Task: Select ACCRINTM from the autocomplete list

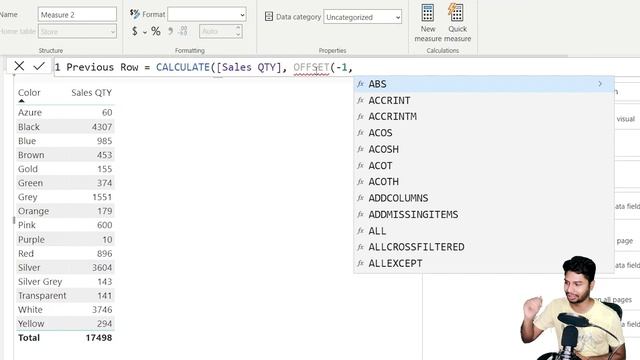Action: [x=484, y=116]
